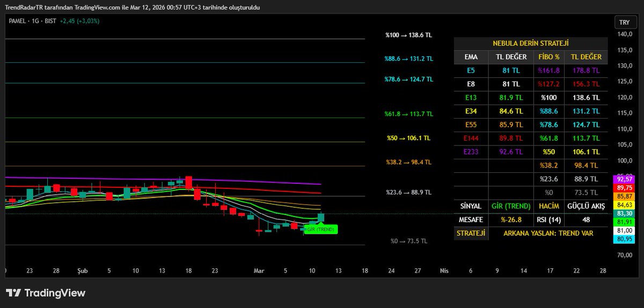Click the 85.9 TL value for E55
Viewport: 644px width, 308px height.
510,125
